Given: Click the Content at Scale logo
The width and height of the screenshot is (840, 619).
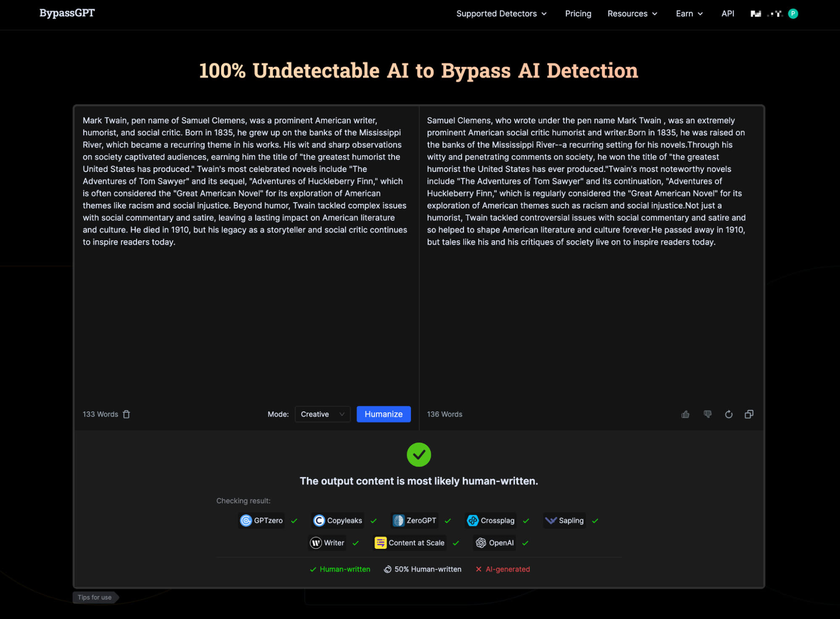Looking at the screenshot, I should pyautogui.click(x=380, y=543).
